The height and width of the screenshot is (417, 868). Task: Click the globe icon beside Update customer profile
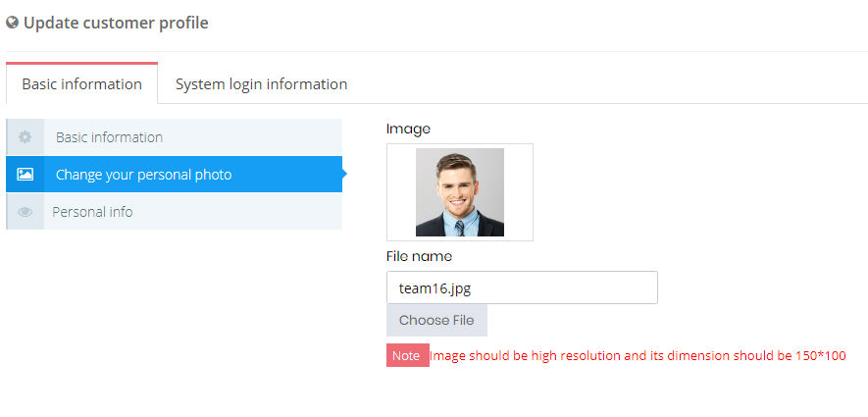pyautogui.click(x=12, y=24)
